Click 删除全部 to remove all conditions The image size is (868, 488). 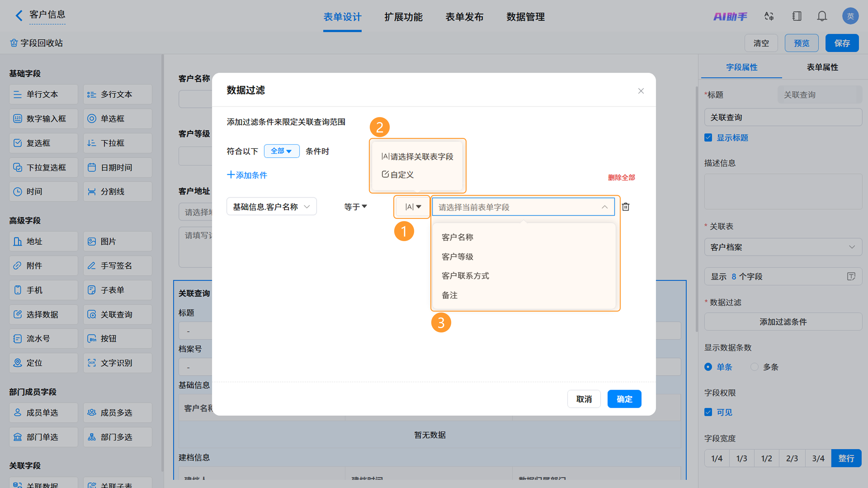click(x=621, y=177)
